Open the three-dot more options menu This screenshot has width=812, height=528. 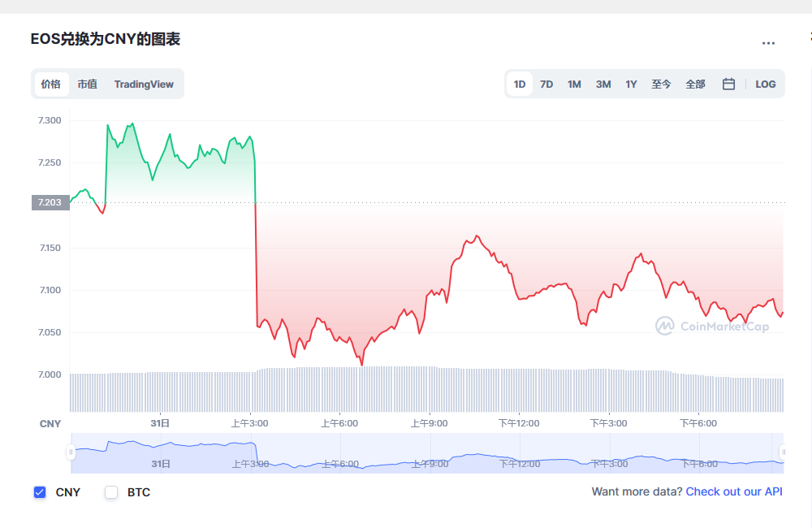tap(768, 43)
